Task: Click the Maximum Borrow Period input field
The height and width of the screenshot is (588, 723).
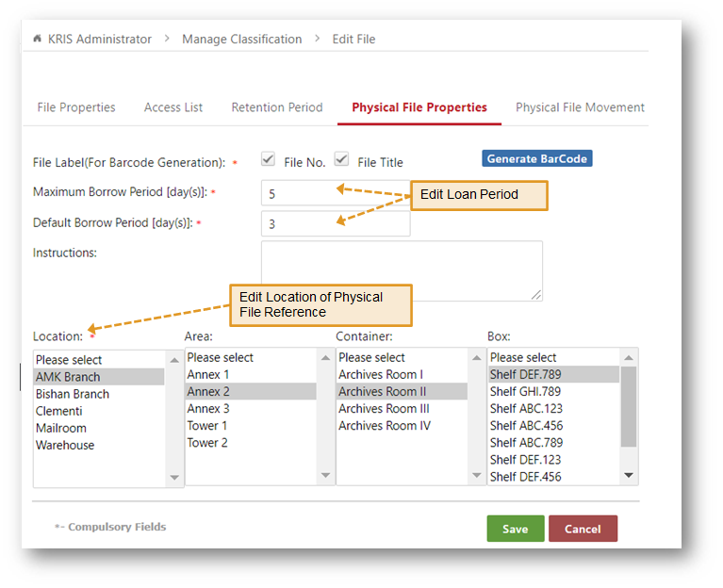Action: click(336, 193)
